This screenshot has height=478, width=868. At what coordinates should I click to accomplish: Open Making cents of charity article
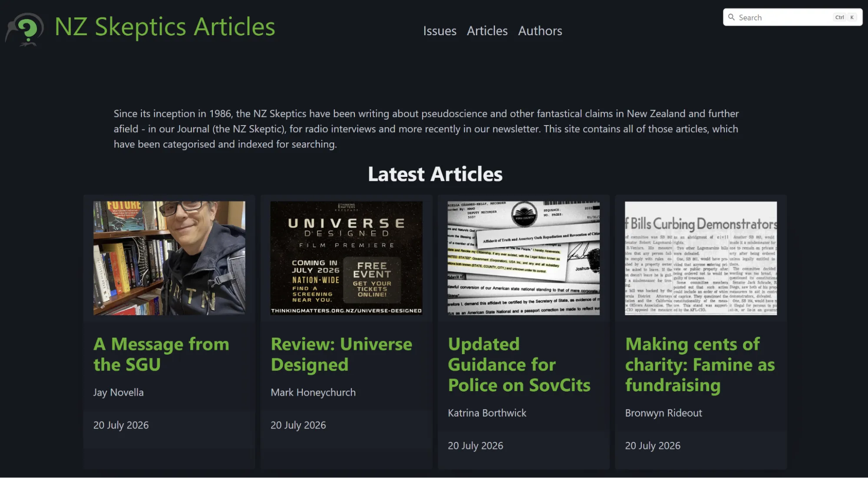[x=700, y=365]
